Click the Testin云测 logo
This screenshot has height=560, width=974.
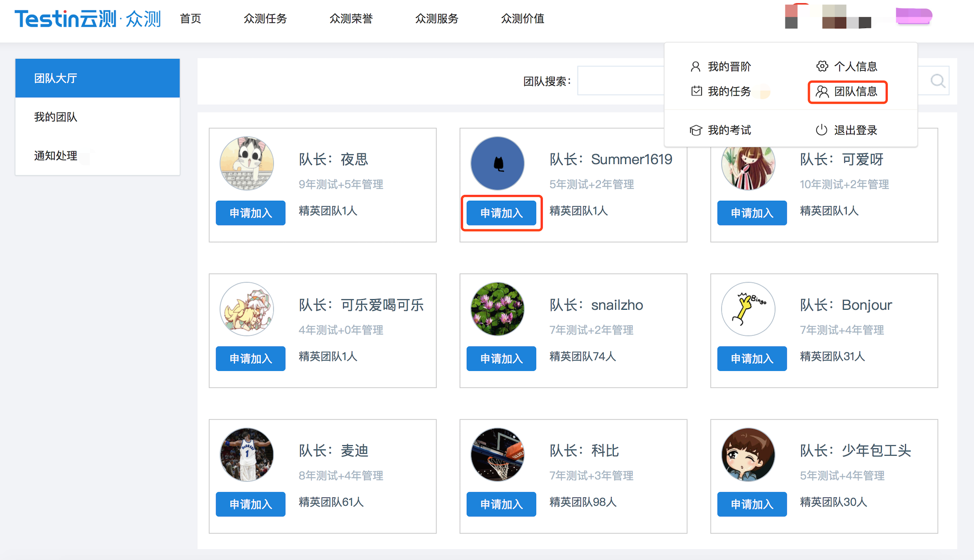pos(87,19)
